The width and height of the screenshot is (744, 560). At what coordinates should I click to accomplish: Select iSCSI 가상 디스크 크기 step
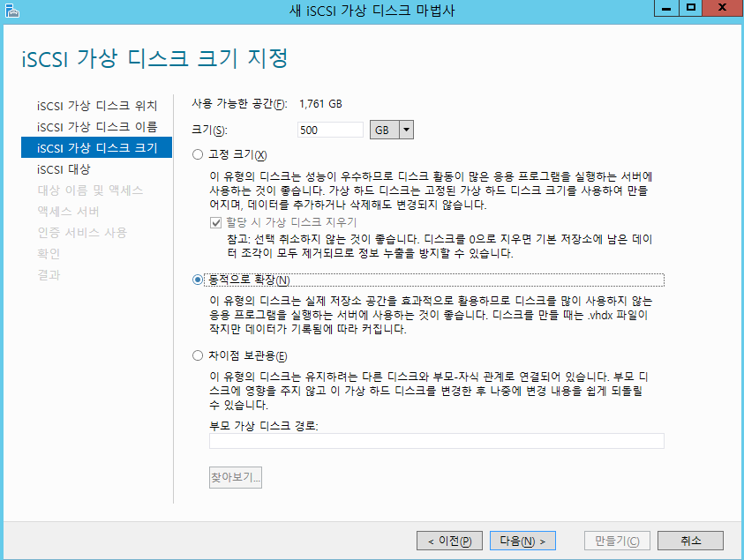point(96,148)
